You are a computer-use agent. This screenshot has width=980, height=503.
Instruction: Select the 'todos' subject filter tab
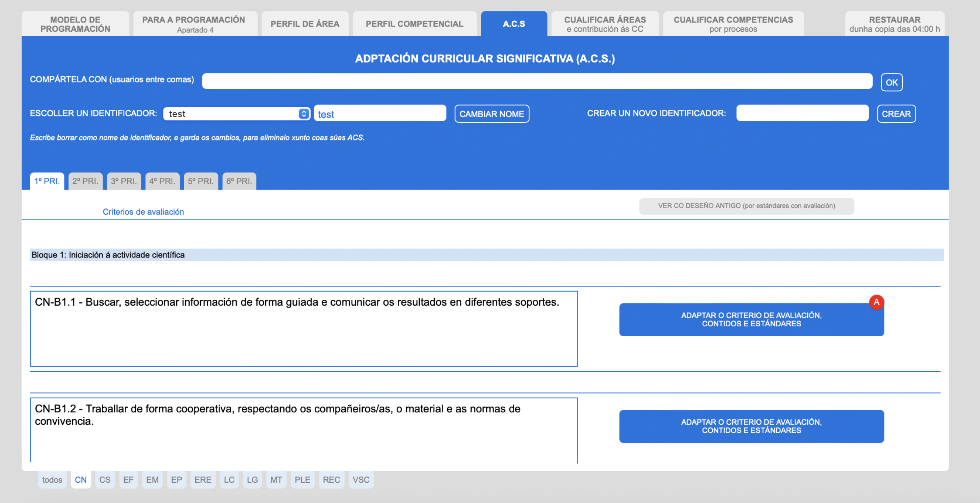click(52, 480)
